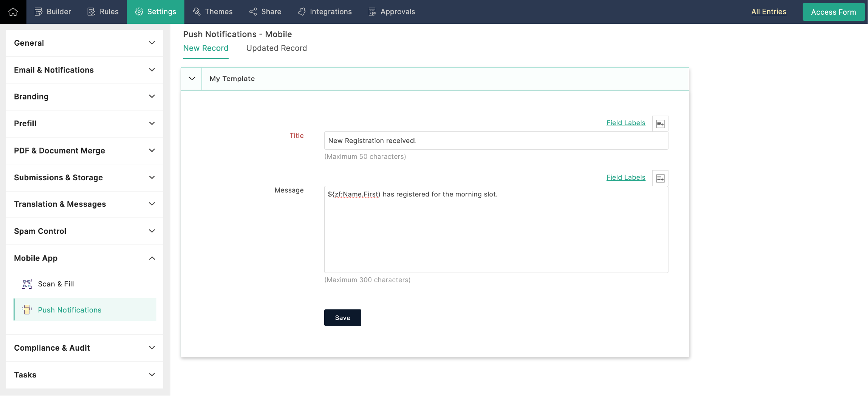Click the insert field icon beside Message
Image resolution: width=868 pixels, height=396 pixels.
(660, 178)
